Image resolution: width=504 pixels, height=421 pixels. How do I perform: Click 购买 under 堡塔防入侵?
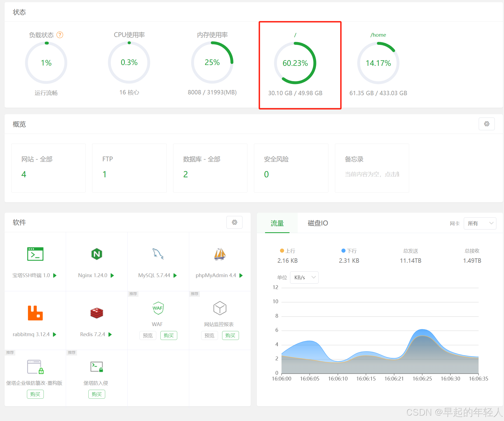pos(97,394)
